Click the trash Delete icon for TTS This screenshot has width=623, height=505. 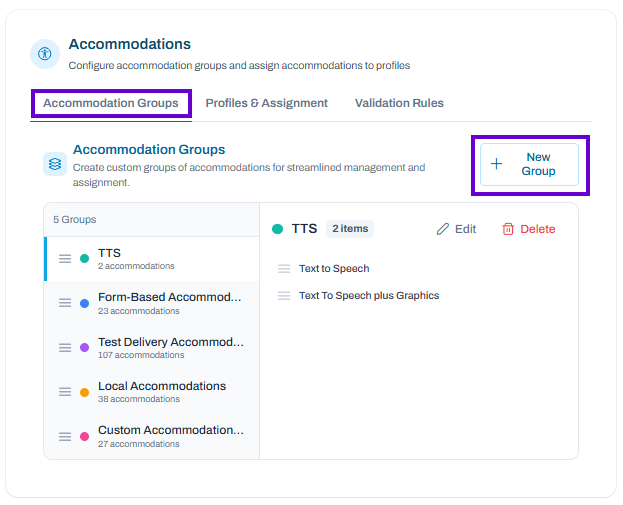click(508, 229)
